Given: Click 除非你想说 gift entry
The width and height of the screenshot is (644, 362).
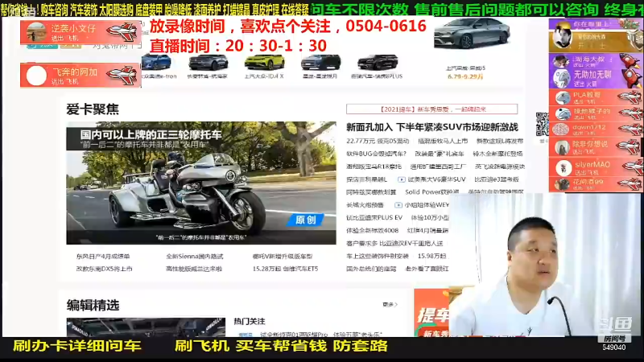Looking at the screenshot, I should coord(596,147).
